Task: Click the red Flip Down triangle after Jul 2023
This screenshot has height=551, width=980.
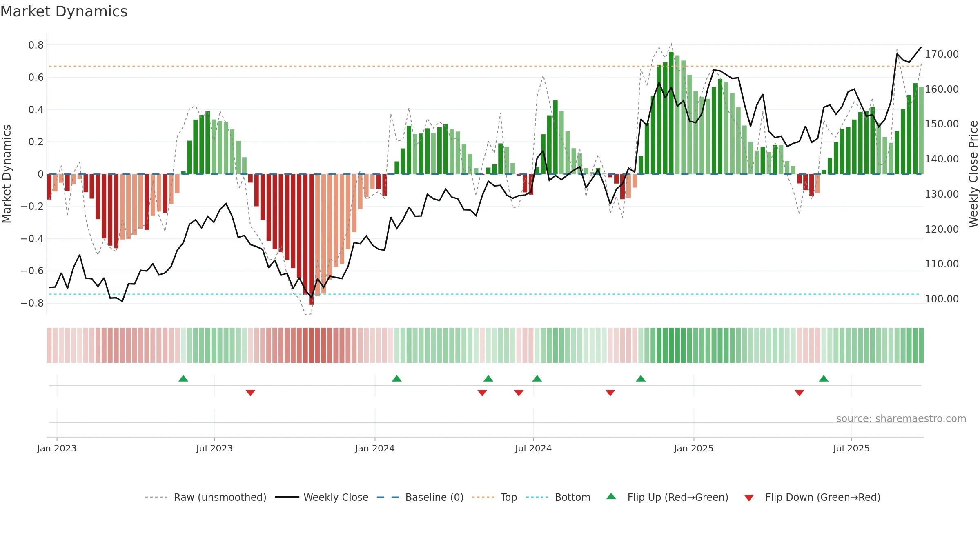Action: 250,393
